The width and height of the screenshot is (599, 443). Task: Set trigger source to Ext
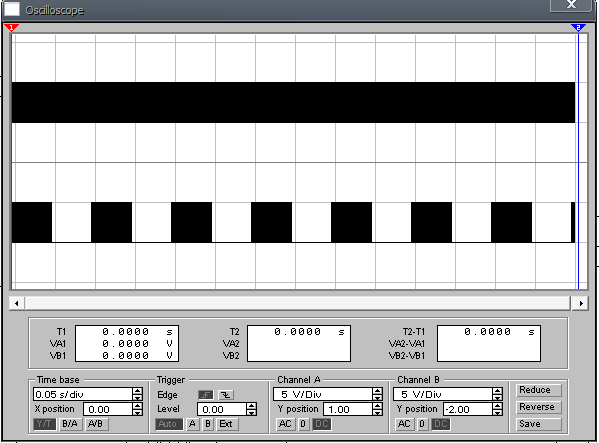coord(227,424)
